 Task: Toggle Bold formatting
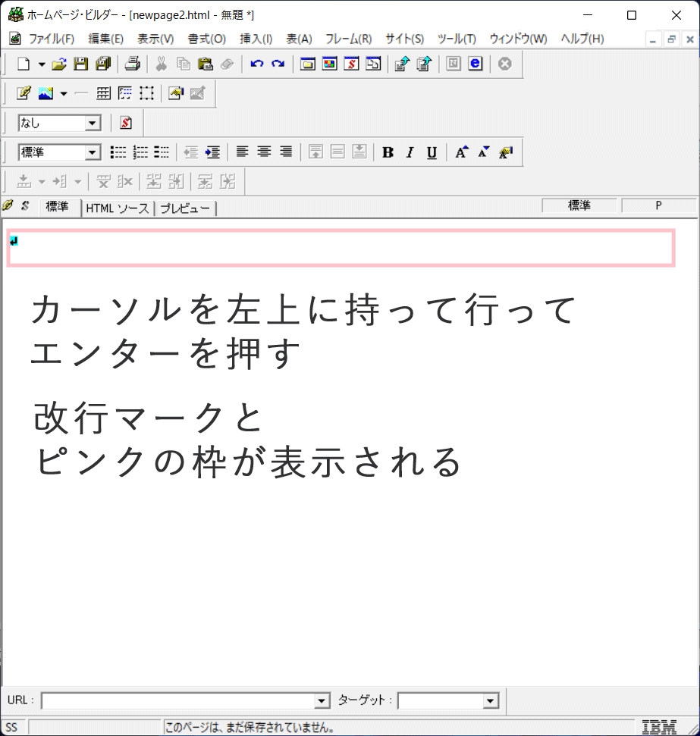pyautogui.click(x=388, y=152)
